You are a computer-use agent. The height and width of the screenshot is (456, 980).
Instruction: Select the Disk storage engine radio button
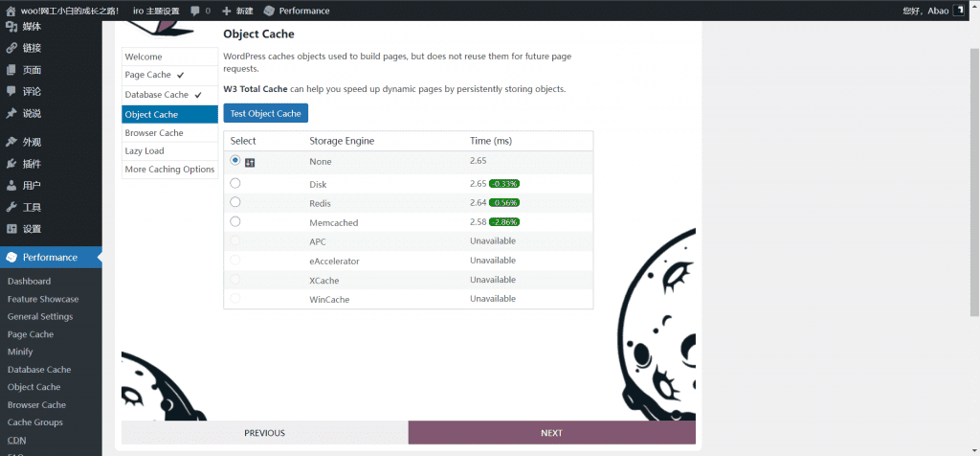click(x=235, y=183)
